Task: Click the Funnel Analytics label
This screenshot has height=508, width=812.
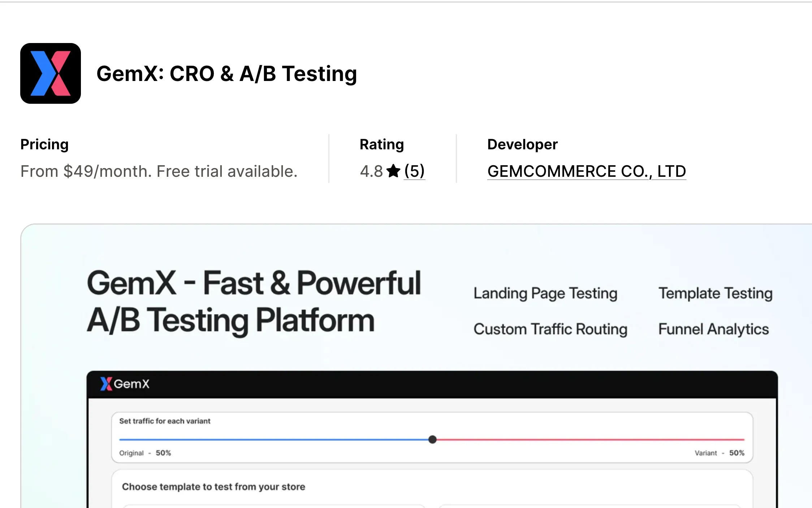Action: pos(713,329)
